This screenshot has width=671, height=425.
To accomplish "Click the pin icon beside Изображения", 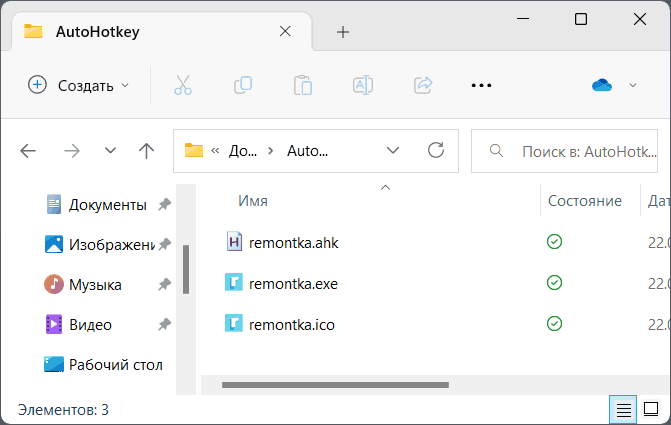I will click(164, 244).
